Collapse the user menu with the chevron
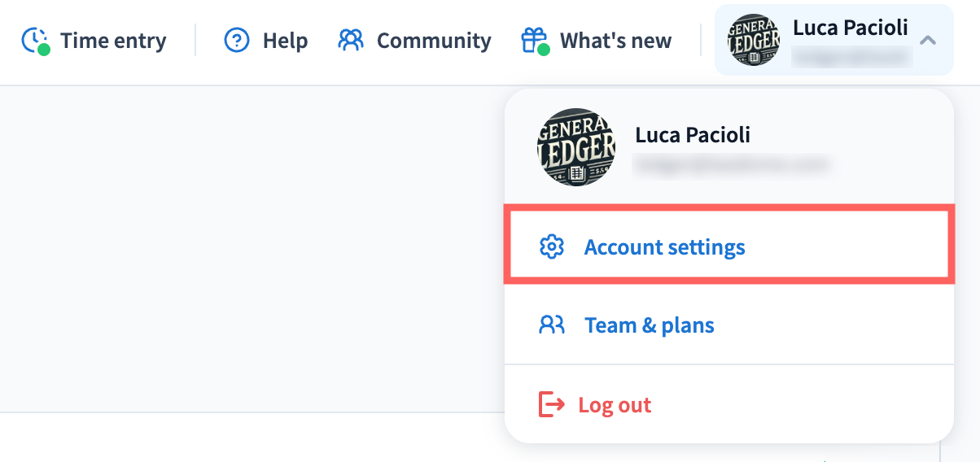 click(928, 41)
